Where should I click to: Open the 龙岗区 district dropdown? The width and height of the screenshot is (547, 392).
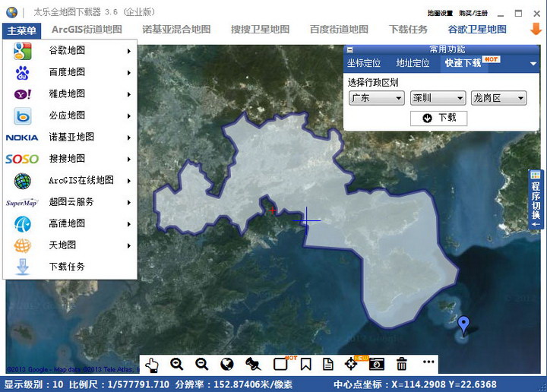pyautogui.click(x=498, y=98)
